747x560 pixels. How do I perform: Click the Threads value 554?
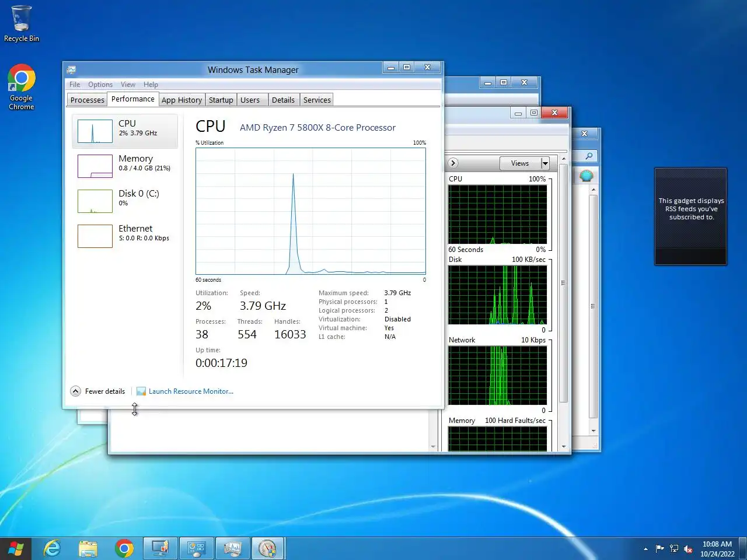point(247,334)
